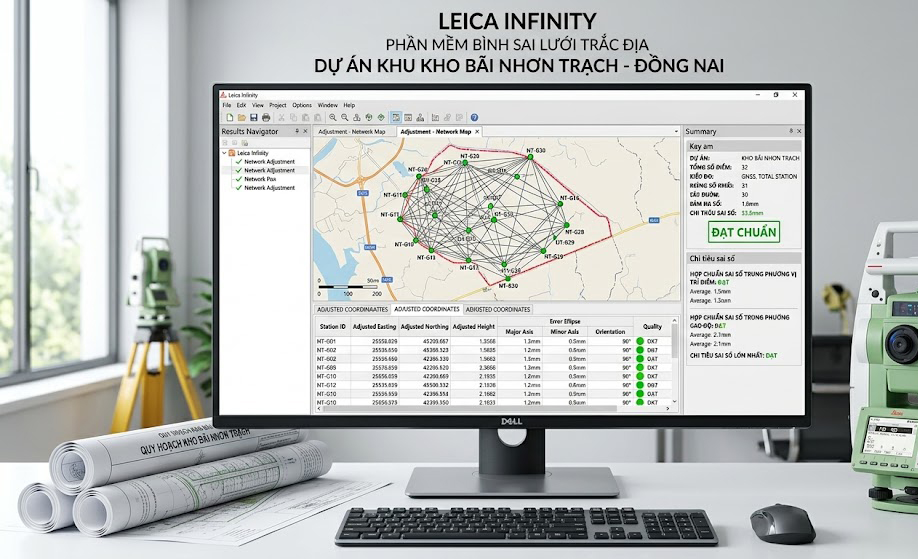Click the Major Axis column header

pos(519,331)
